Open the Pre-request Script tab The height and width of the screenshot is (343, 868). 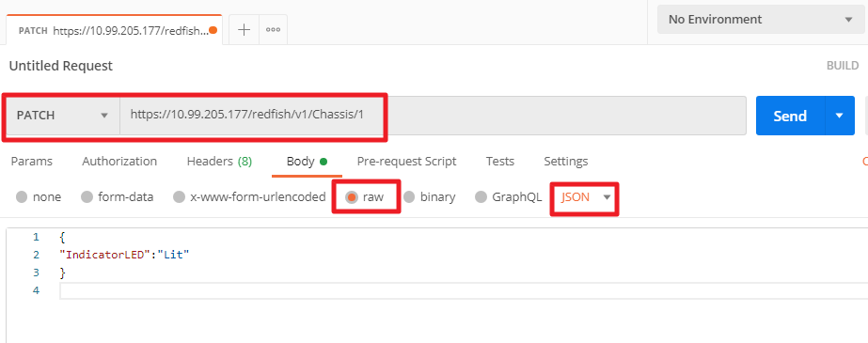(x=406, y=162)
